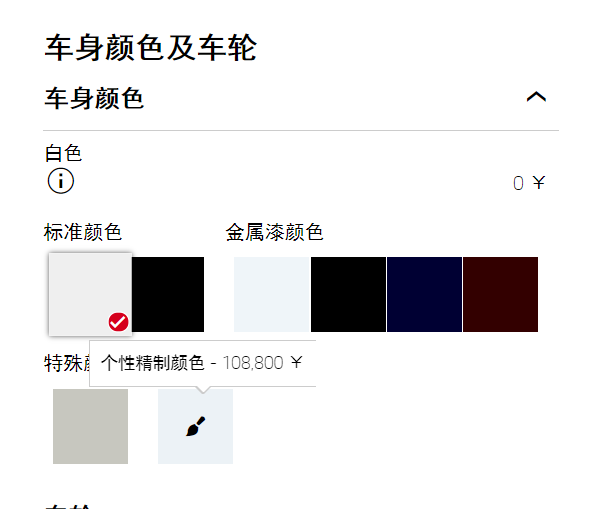613x509 pixels.
Task: Click the partially hidden 特殊颜色 label
Action: [67, 364]
